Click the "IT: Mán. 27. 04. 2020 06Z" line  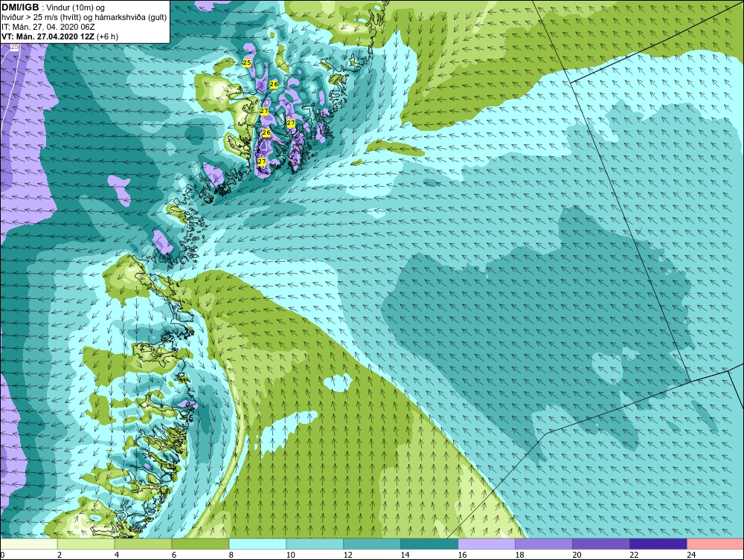coord(48,27)
